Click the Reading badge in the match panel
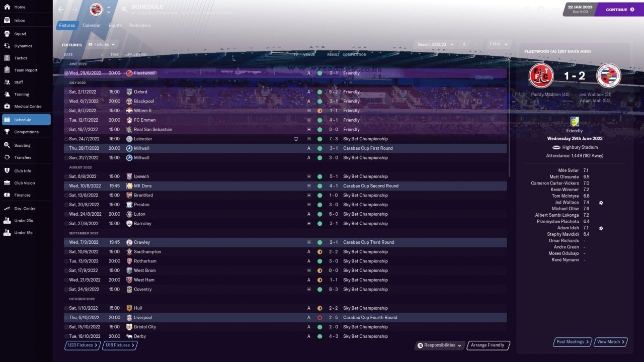The height and width of the screenshot is (362, 644). [x=608, y=76]
